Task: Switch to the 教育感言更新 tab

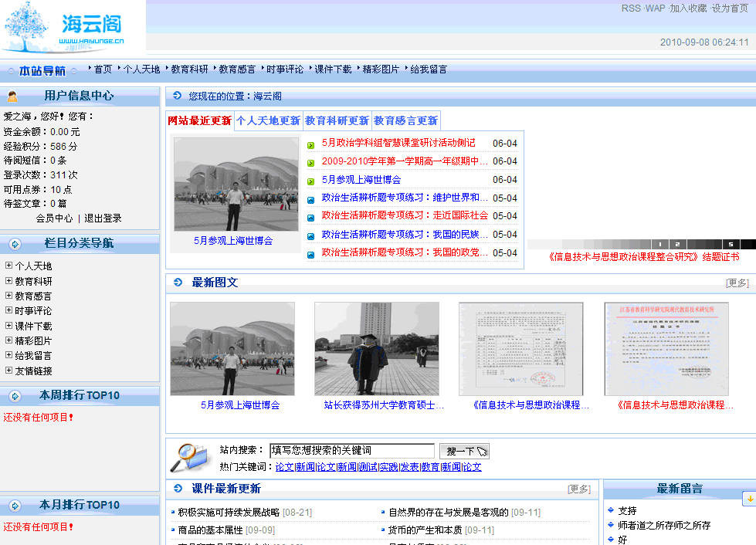Action: [x=406, y=121]
